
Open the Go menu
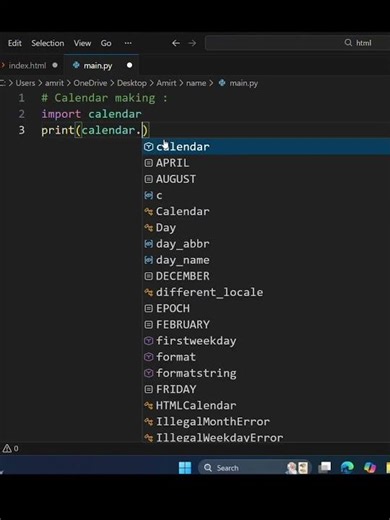click(106, 43)
